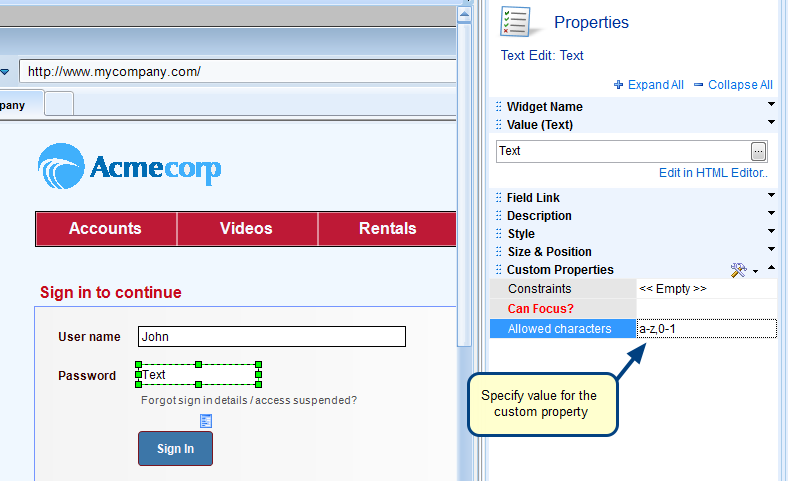788x481 pixels.
Task: Click the address bar dropdown arrow
Action: tap(5, 72)
